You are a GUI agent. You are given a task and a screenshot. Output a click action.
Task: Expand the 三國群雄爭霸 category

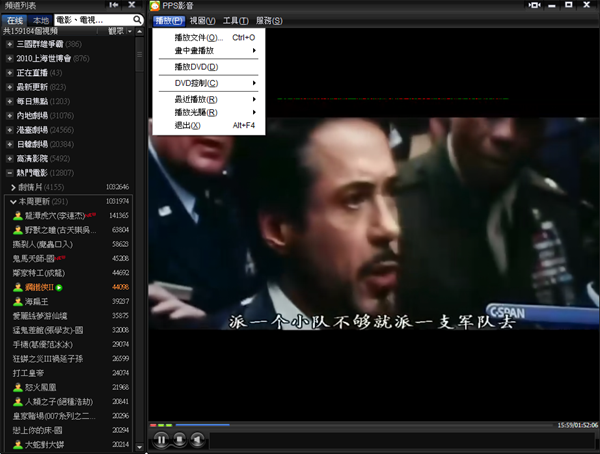tap(9, 44)
